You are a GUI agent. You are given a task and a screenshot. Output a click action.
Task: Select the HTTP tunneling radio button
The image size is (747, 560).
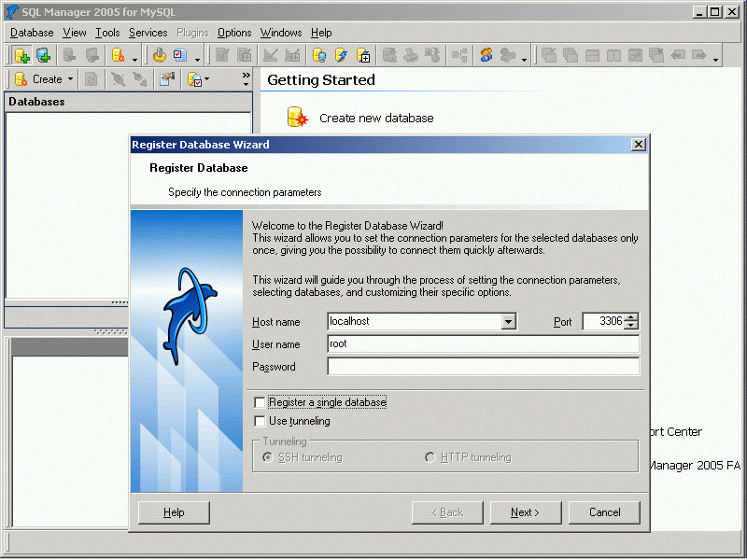point(430,457)
